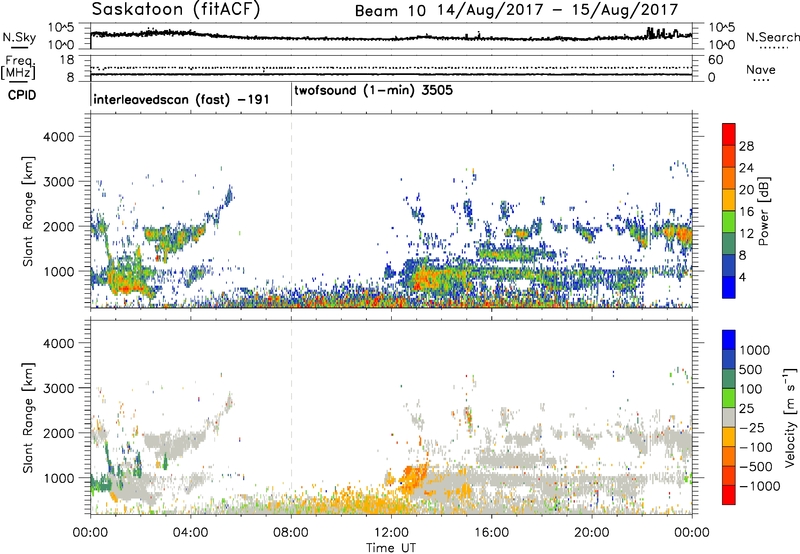The height and width of the screenshot is (554, 800).
Task: Click the date range "14/Aug/2017 - 15/Aug/2017"
Action: point(558,10)
